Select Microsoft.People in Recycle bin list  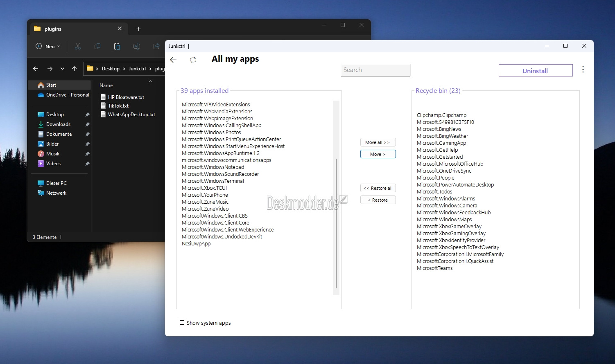coord(436,178)
